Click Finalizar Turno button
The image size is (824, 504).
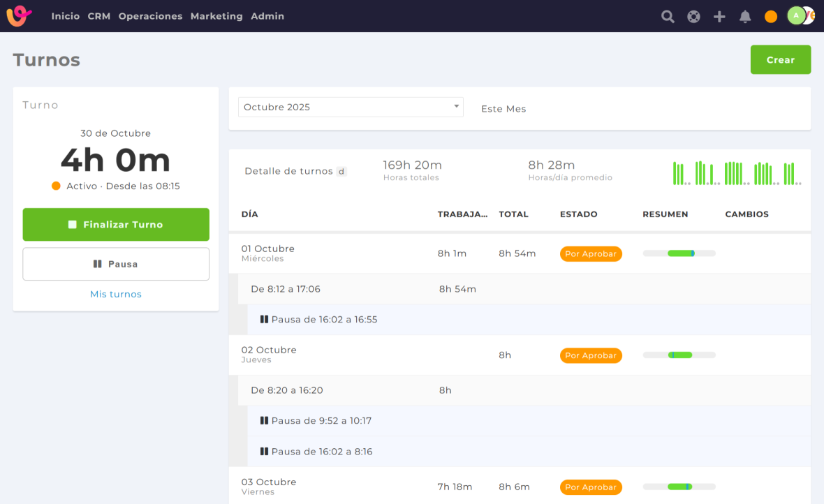(116, 225)
